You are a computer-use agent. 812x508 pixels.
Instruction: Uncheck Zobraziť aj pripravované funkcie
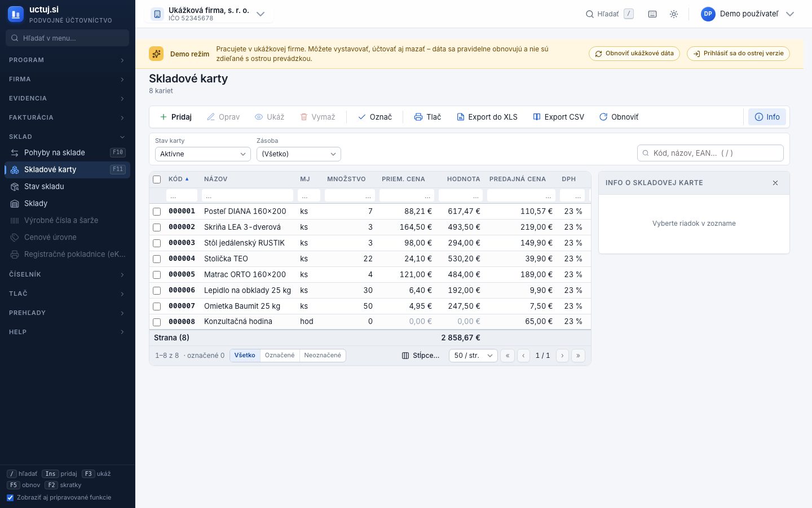[10, 498]
